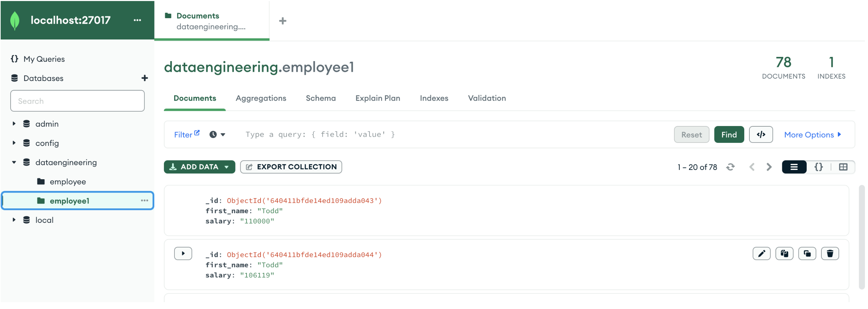Viewport: 868px width, 309px height.
Task: Click the Find button
Action: (x=728, y=135)
